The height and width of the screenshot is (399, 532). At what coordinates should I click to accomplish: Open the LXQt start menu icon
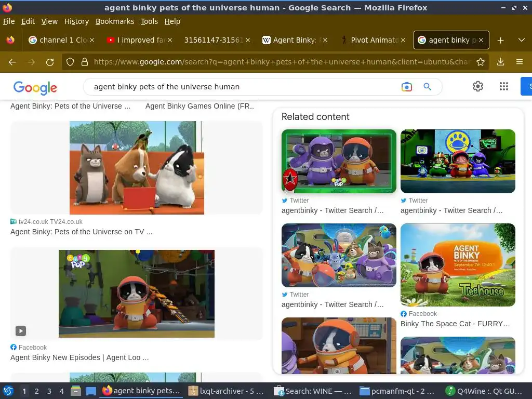8,391
